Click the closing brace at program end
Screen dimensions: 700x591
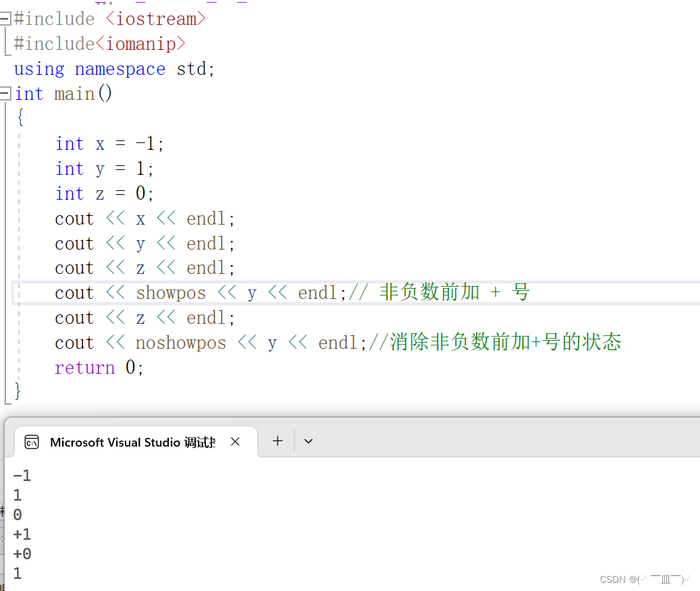pos(16,391)
